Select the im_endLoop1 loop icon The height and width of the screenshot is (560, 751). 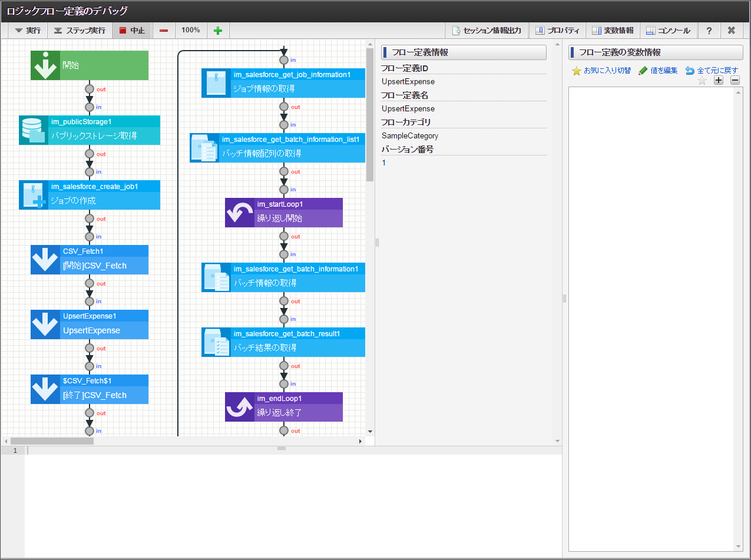point(240,407)
